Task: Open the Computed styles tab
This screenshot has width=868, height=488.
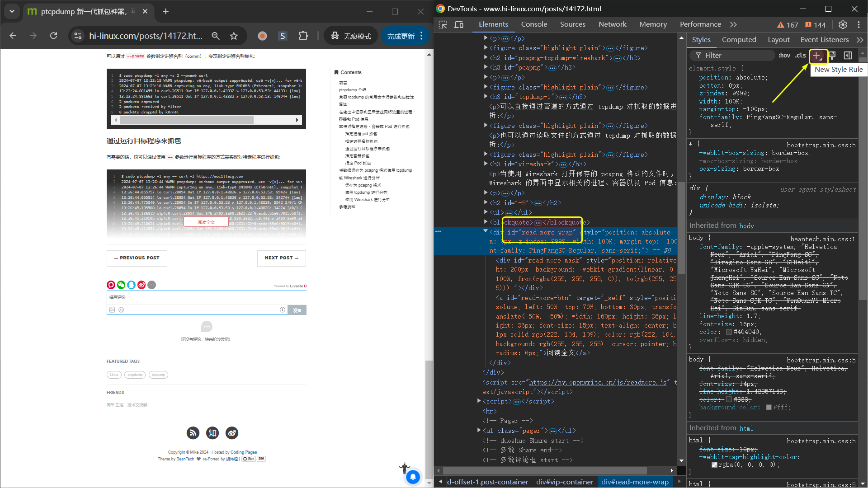Action: tap(739, 40)
